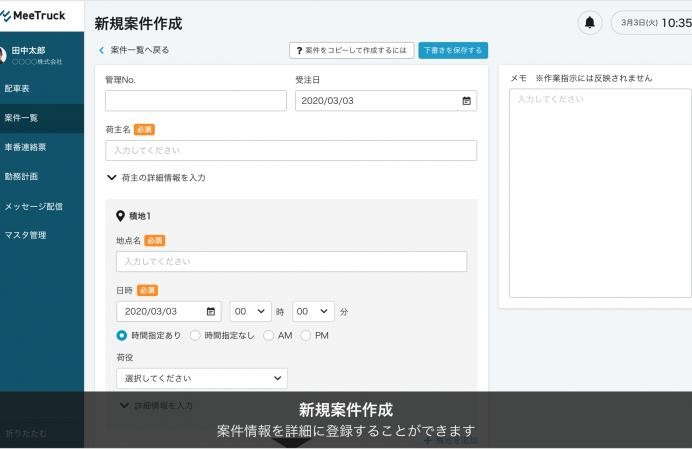Select the 時間指定あり radio button
The width and height of the screenshot is (692, 449).
pos(122,336)
